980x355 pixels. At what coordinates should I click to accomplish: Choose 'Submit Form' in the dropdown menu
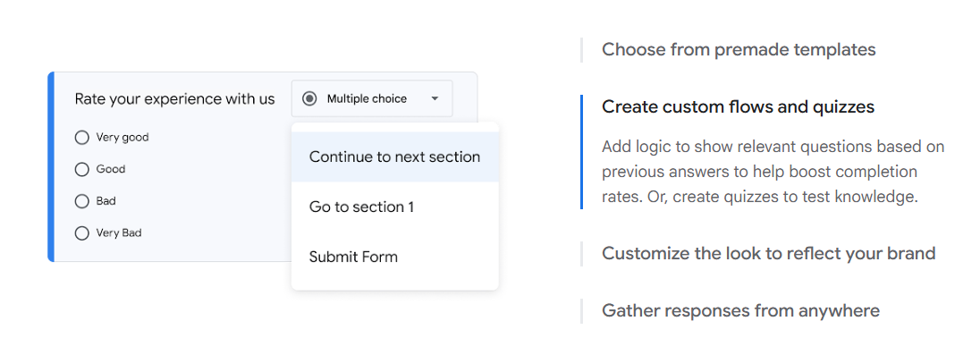(395, 257)
